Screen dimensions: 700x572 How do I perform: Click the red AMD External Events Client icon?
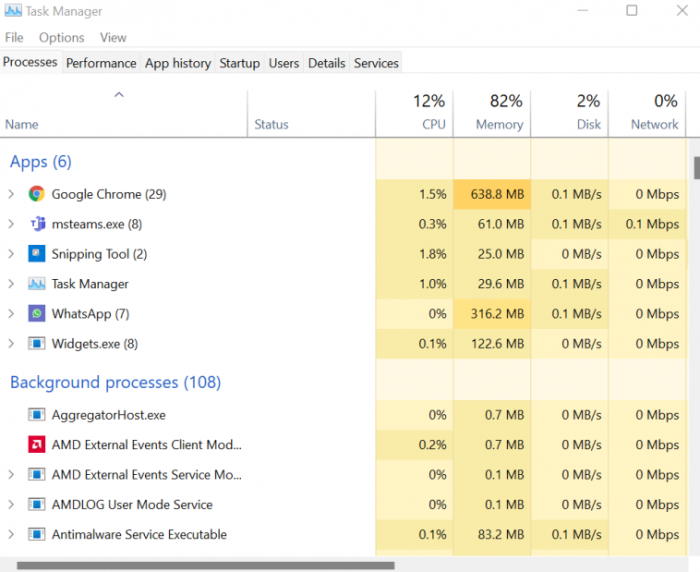pos(37,445)
